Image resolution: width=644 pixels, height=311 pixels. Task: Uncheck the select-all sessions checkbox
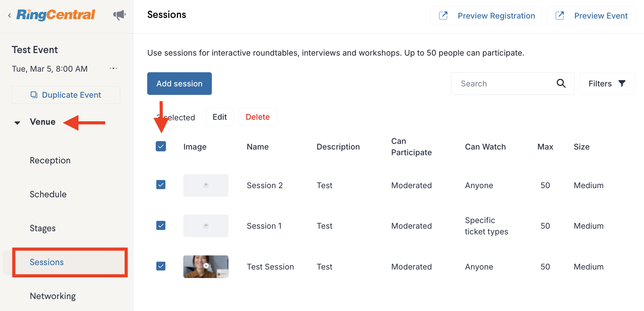(x=161, y=146)
